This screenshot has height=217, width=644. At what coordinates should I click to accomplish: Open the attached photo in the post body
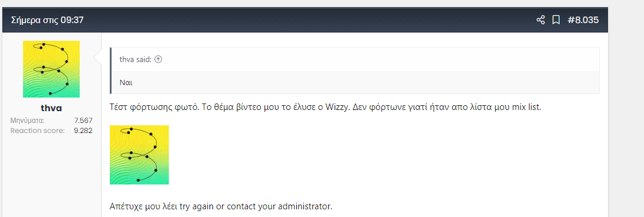(139, 155)
